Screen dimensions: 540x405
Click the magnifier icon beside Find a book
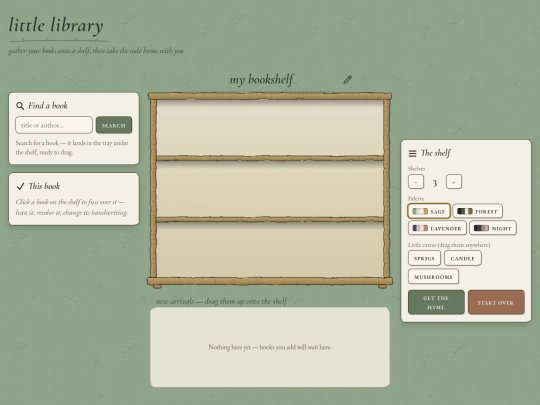pyautogui.click(x=20, y=106)
